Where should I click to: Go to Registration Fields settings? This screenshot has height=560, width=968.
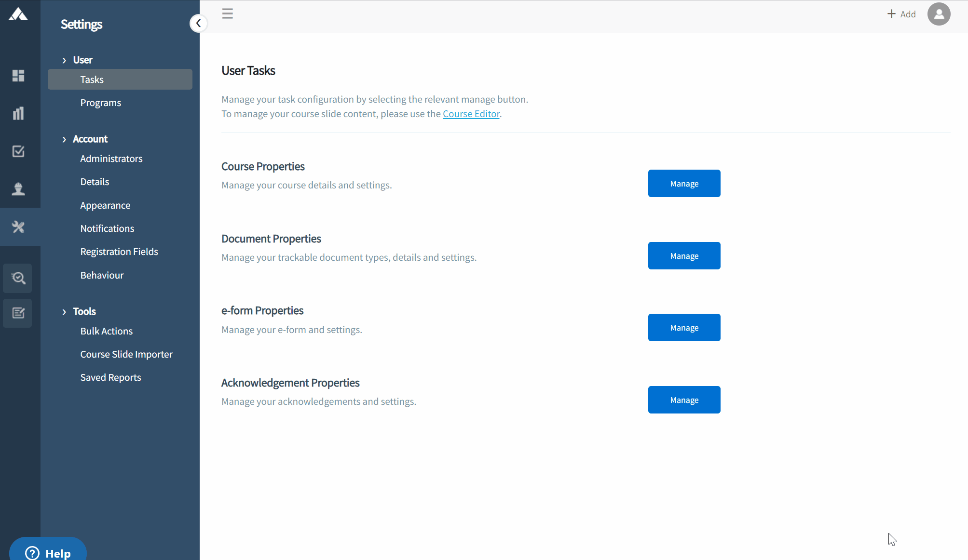119,252
